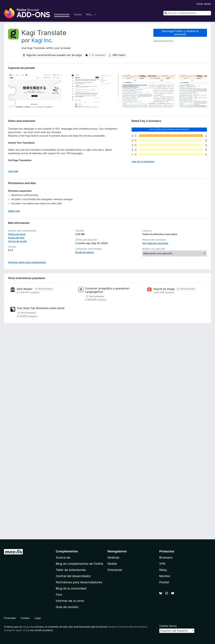Click Saber más about permissions
Image resolution: width=215 pixels, height=644 pixels.
[x=14, y=211]
